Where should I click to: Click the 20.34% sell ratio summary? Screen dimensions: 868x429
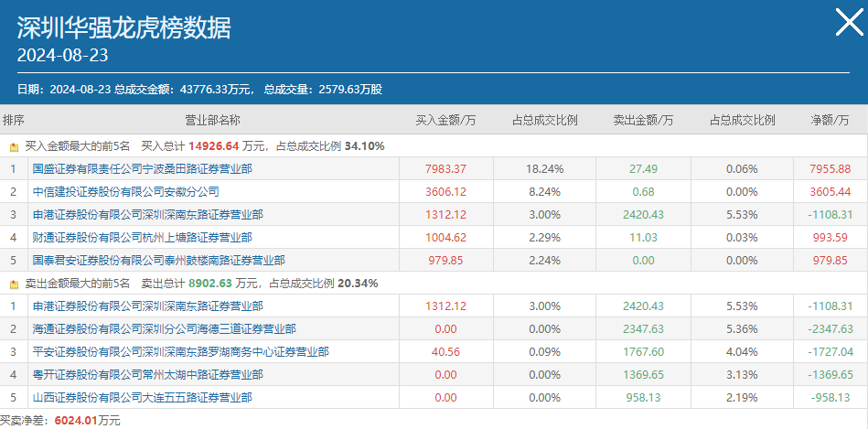[358, 284]
